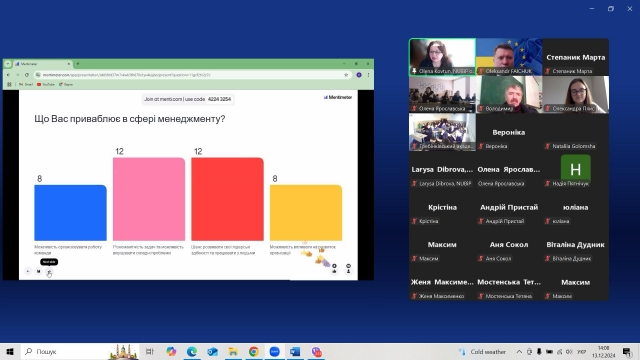The width and height of the screenshot is (640, 360).
Task: Select Olena Kovtun's video thumbnail
Action: coord(442,57)
